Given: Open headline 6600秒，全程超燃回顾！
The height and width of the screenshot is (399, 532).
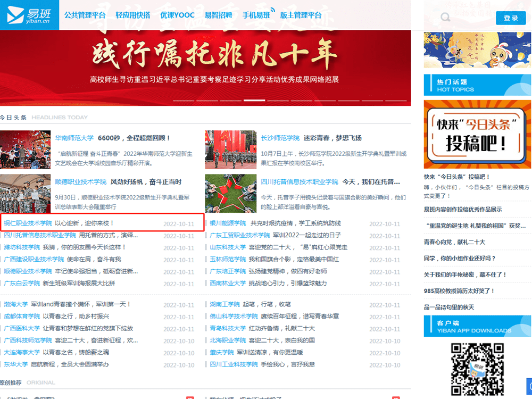Looking at the screenshot, I should click(x=134, y=138).
